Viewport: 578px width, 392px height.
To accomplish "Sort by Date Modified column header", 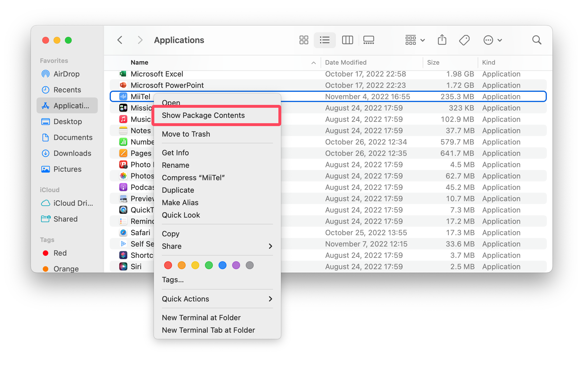I will point(346,62).
